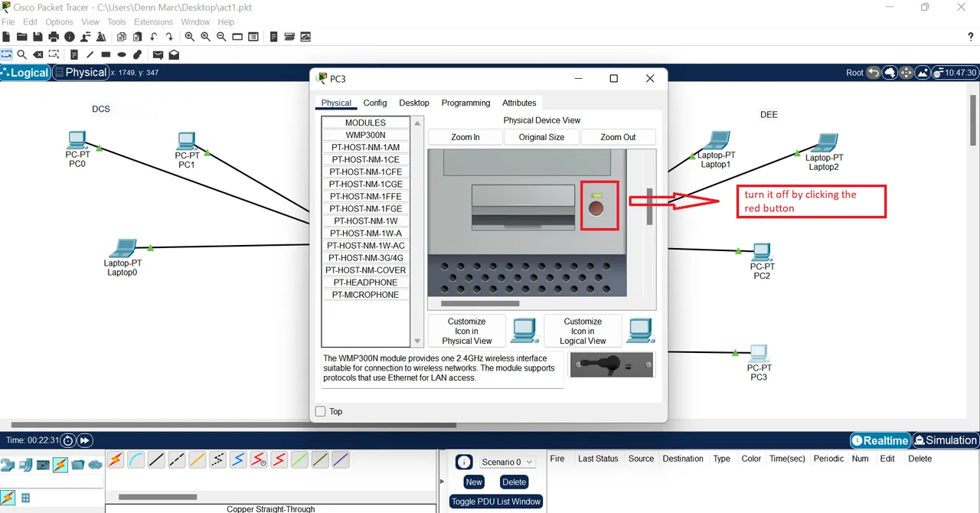Switch to the Config tab in PC3

375,103
